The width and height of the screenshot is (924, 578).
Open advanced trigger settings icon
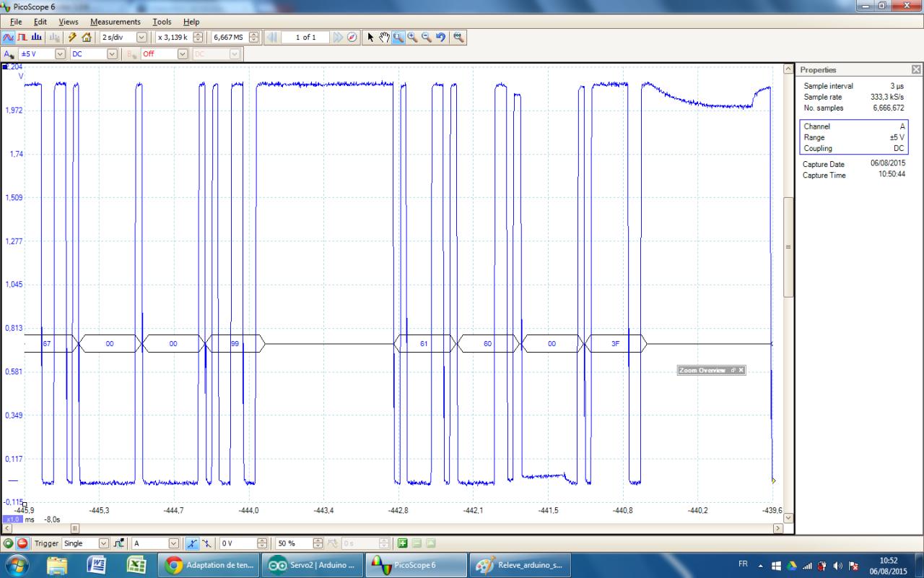point(119,543)
